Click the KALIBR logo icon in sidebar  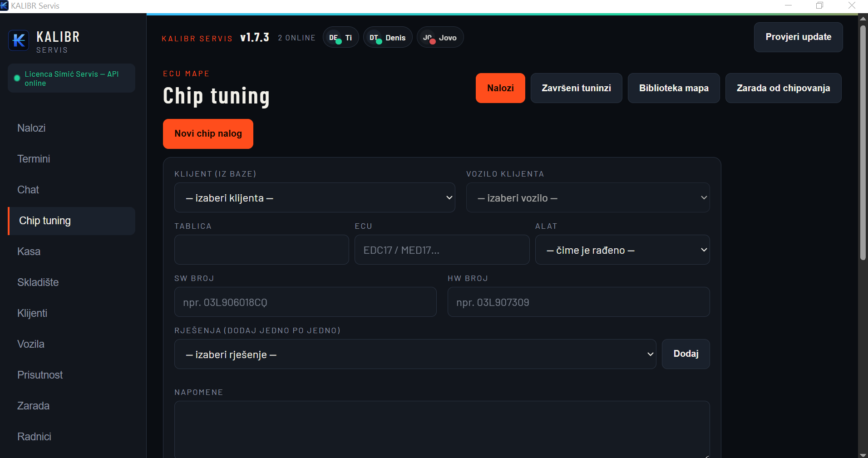coord(19,40)
